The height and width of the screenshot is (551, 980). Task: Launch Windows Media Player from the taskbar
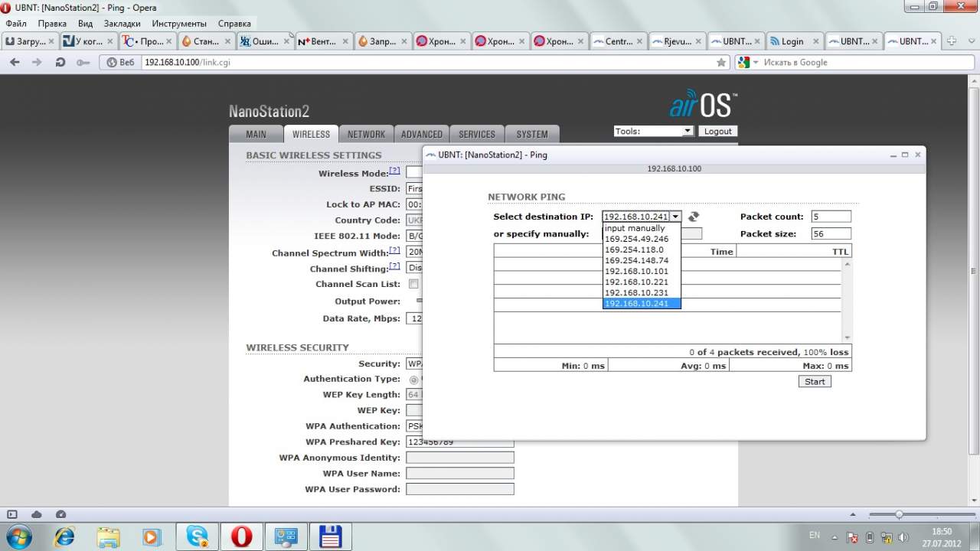pyautogui.click(x=152, y=536)
